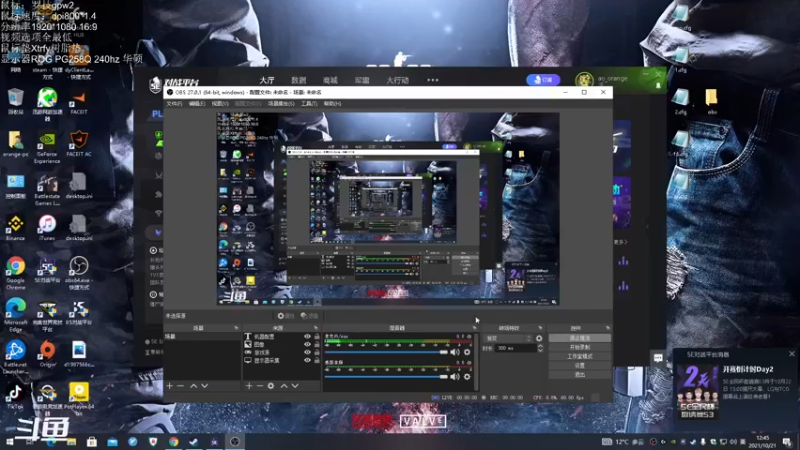800x450 pixels.
Task: Undock the Sources panel via its header icon
Action: tap(316, 328)
